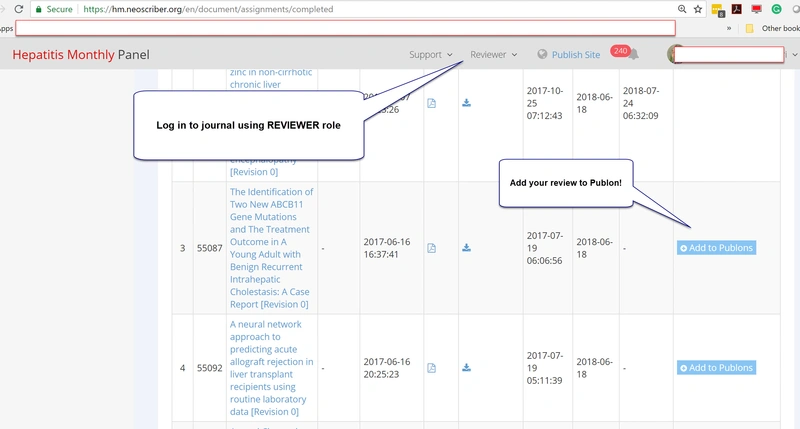Viewport: 800px width, 429px height.
Task: Select manuscript ID 55092 cell
Action: 210,368
